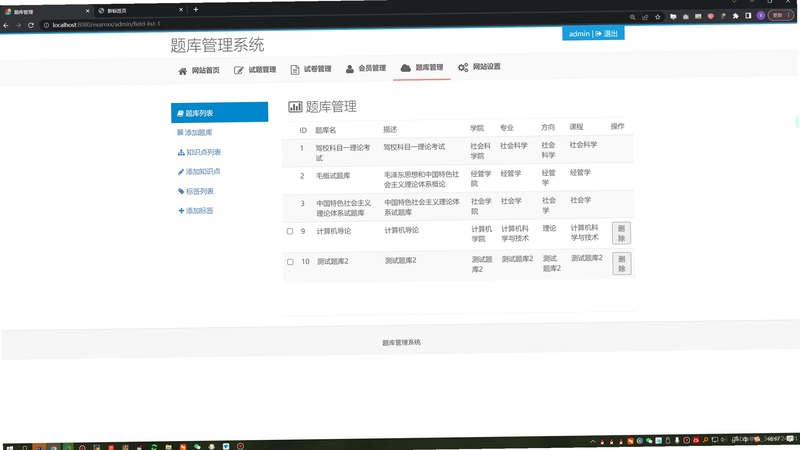Open the browser side panel icon
800x450 pixels.
[x=748, y=16]
